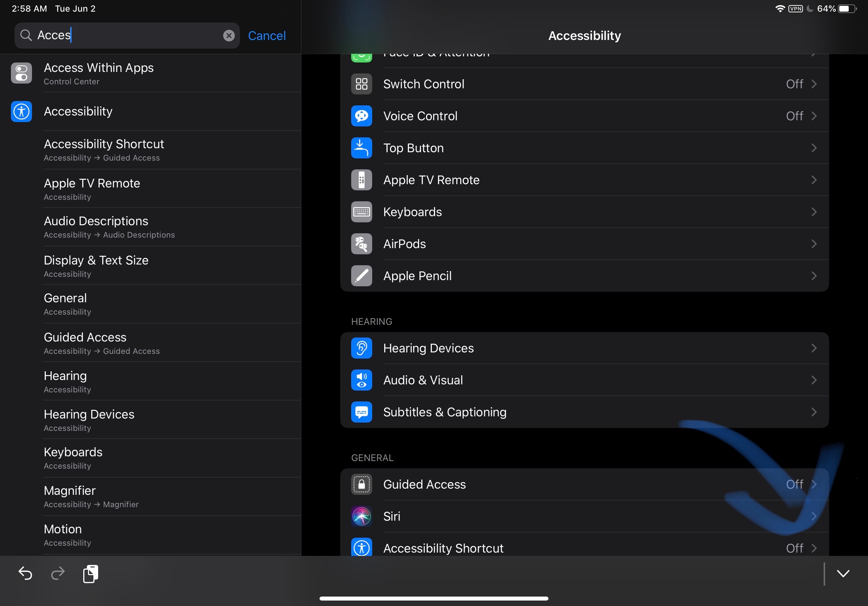This screenshot has width=868, height=606.
Task: Open Voice Control Off status row
Action: pos(794,116)
